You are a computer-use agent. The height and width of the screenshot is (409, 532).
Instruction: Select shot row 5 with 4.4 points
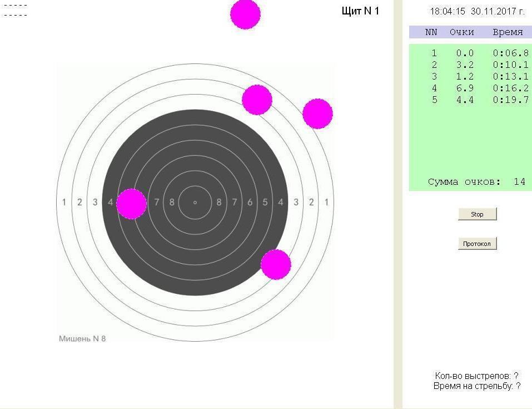point(470,100)
